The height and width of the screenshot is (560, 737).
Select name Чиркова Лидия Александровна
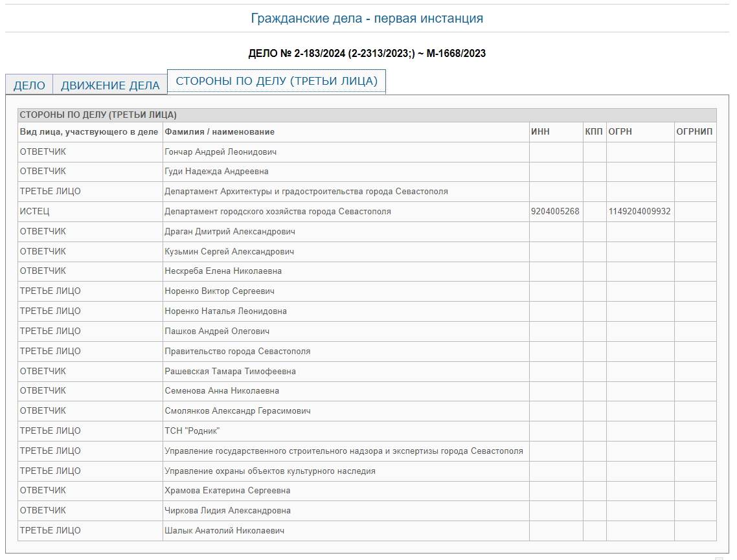[x=227, y=511]
